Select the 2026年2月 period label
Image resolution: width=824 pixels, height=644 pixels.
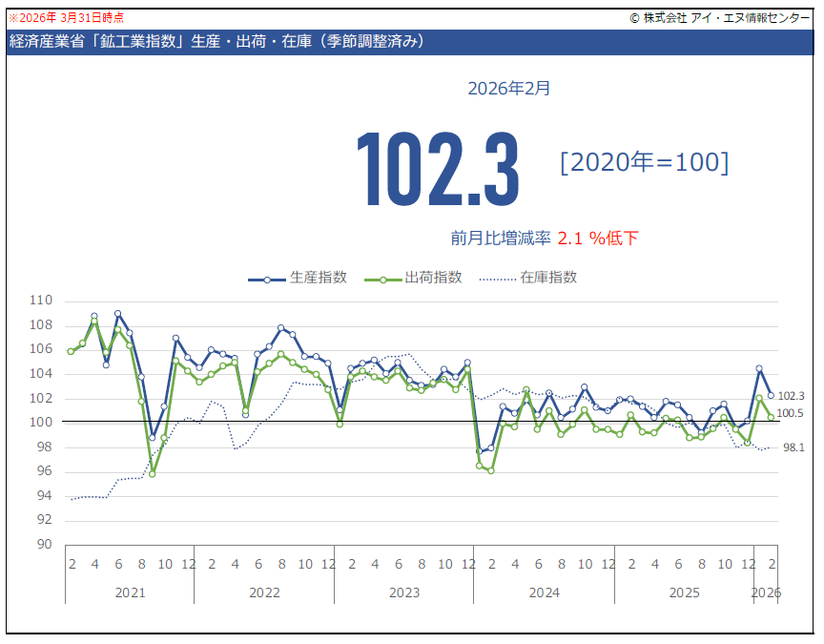click(x=509, y=89)
